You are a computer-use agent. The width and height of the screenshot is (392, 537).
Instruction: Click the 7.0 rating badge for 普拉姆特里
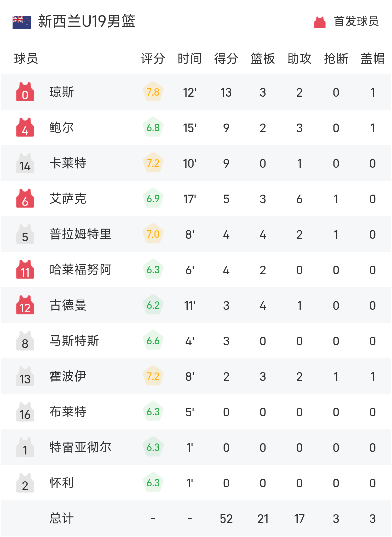[x=153, y=234]
